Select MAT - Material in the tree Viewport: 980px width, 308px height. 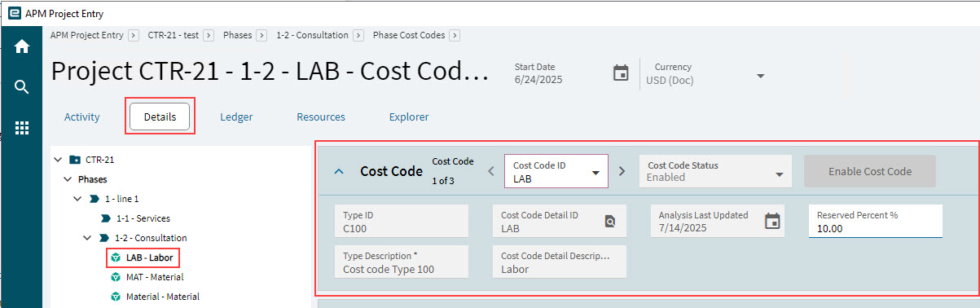[x=155, y=277]
